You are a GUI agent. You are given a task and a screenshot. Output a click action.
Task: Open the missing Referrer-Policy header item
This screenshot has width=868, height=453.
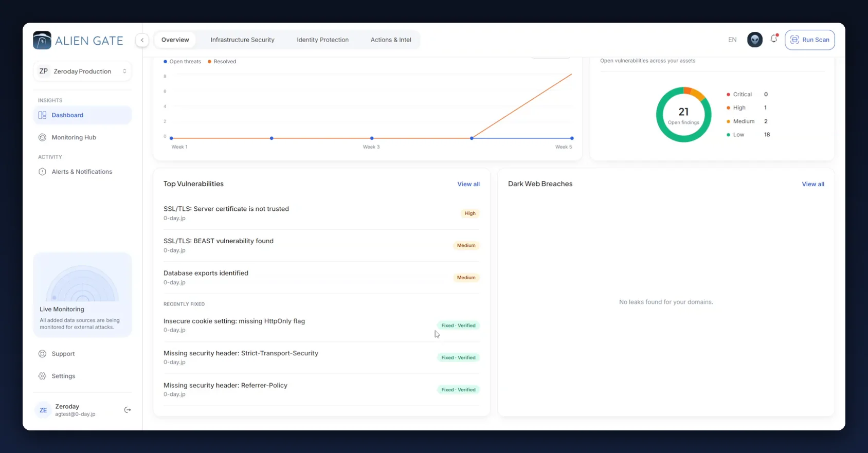coord(321,390)
